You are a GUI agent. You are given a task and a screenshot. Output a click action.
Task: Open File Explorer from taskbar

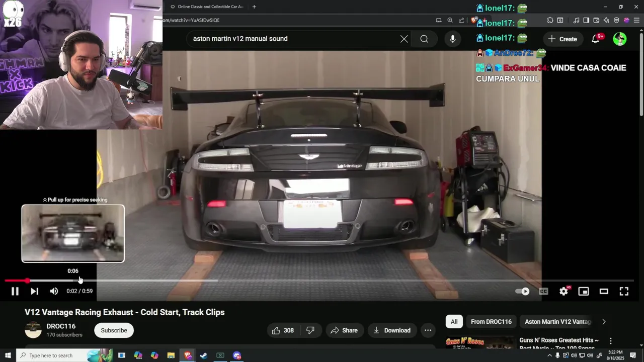click(x=171, y=355)
